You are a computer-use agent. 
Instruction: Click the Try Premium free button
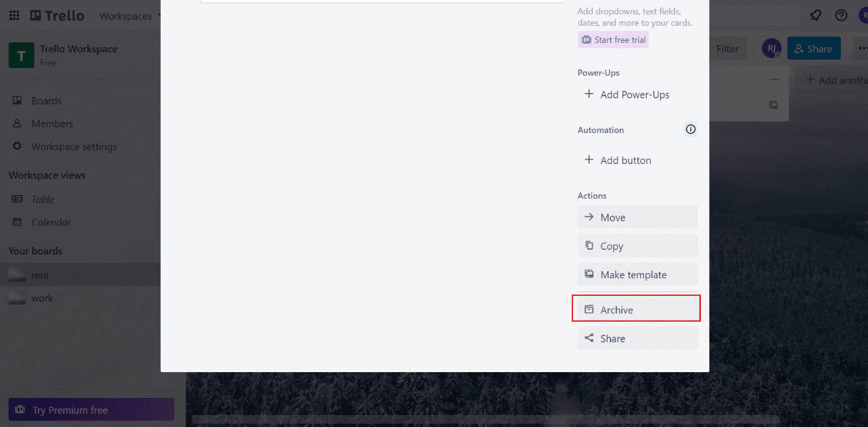(x=91, y=409)
